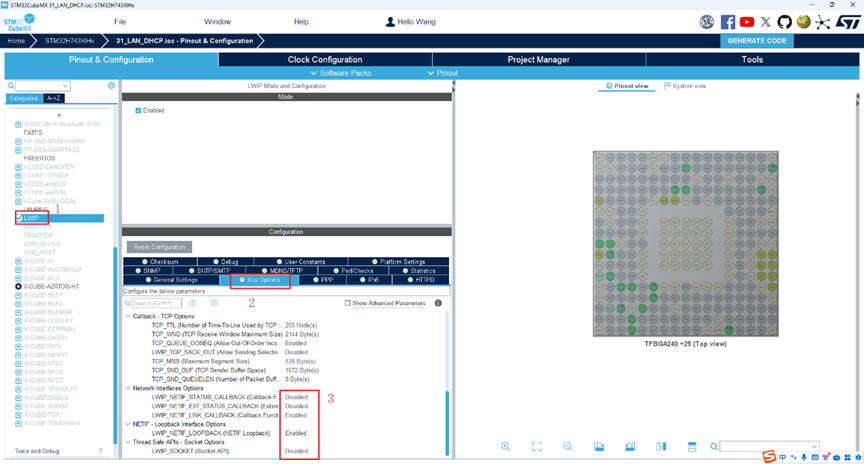Click the parameter search field
Screen dimensions: 864x464
156,303
